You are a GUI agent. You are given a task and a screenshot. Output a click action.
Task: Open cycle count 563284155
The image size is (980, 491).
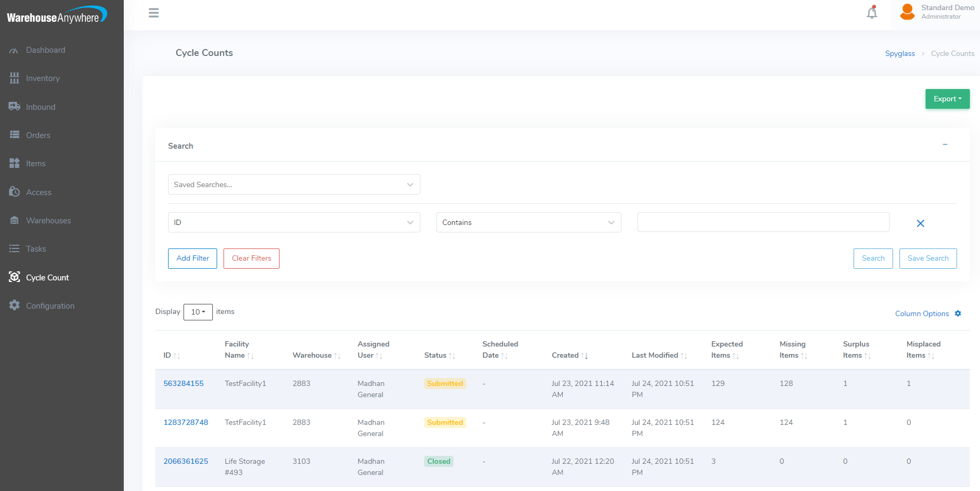(x=184, y=384)
